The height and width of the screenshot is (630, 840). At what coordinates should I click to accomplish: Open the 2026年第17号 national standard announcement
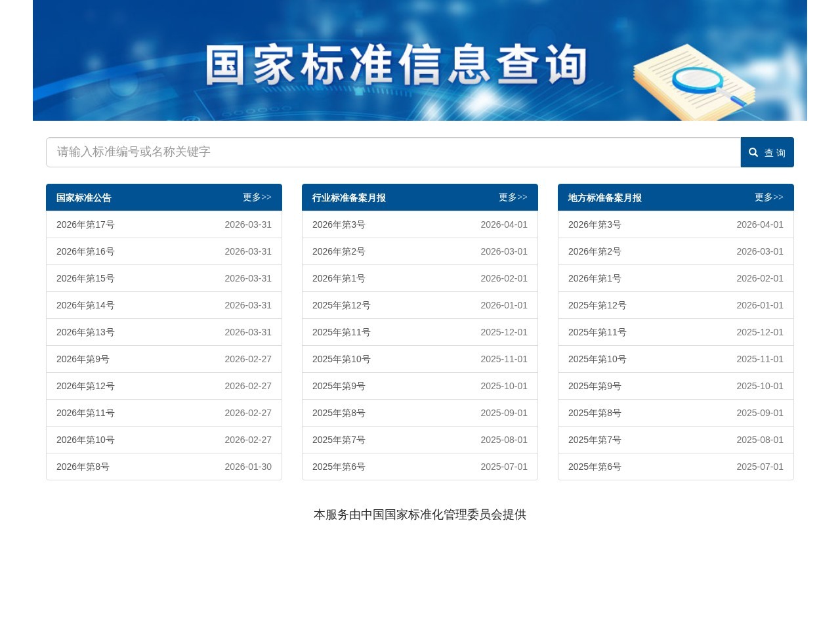[85, 224]
